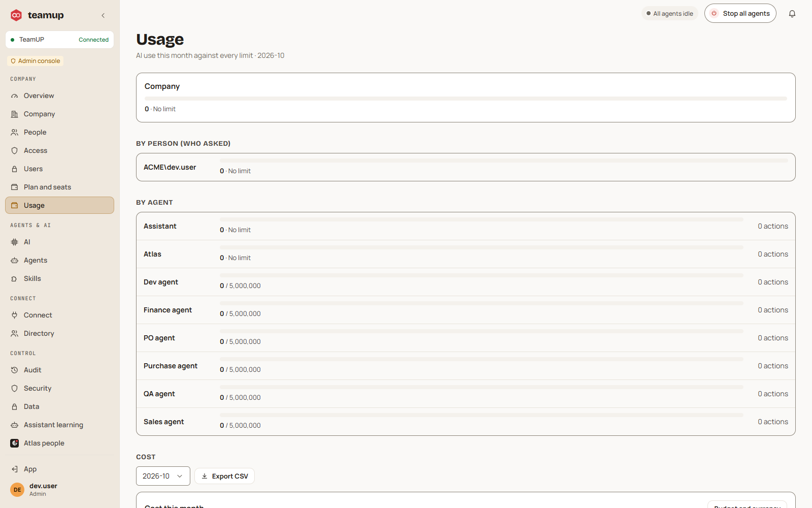This screenshot has width=812, height=508.
Task: Click the Admin console badge
Action: point(36,61)
